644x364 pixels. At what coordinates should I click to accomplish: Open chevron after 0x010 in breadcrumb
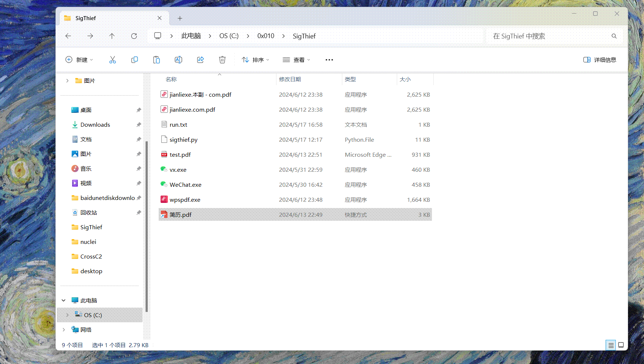point(283,36)
